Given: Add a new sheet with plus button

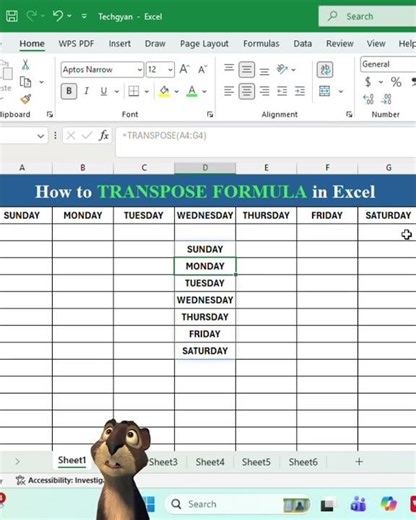Looking at the screenshot, I should coord(359,462).
